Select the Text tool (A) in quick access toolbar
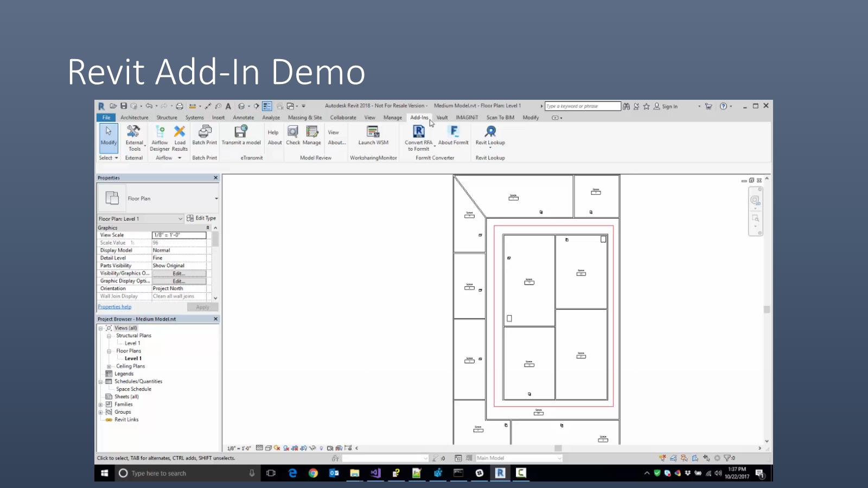Viewport: 868px width, 488px height. tap(228, 106)
